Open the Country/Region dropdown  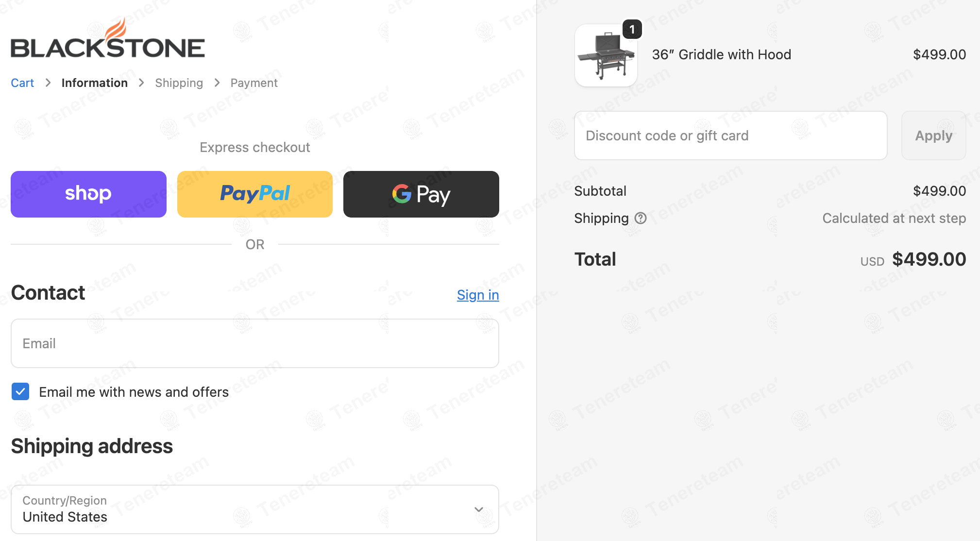[254, 509]
